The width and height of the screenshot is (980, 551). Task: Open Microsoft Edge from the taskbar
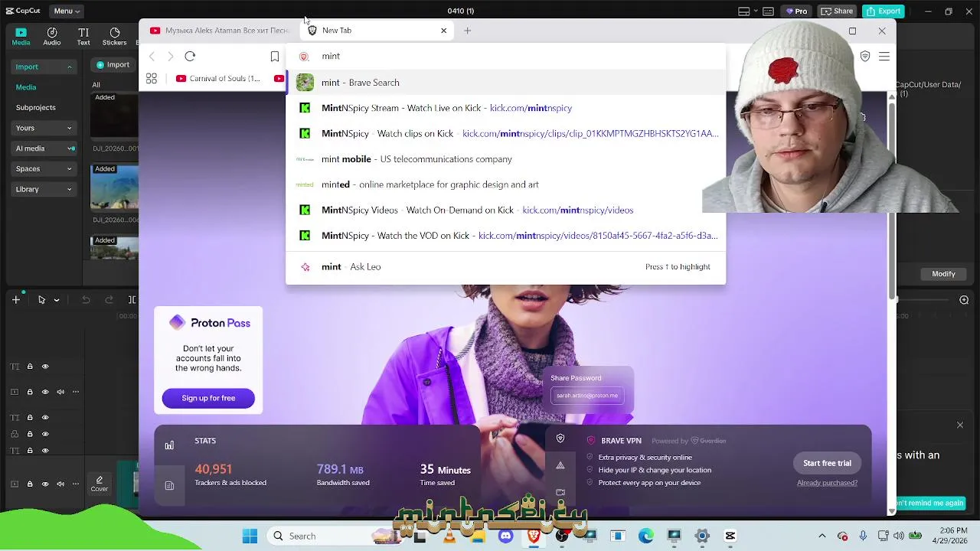(646, 536)
